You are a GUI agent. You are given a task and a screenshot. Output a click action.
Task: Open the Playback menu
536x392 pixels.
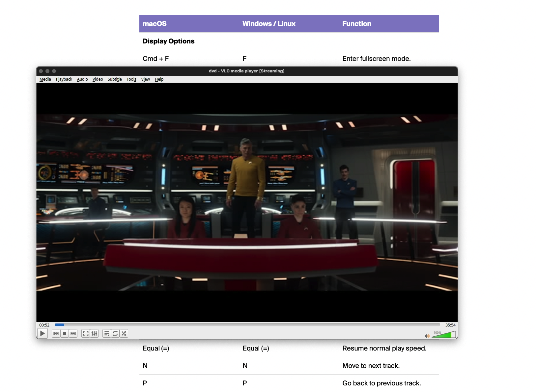(x=64, y=79)
